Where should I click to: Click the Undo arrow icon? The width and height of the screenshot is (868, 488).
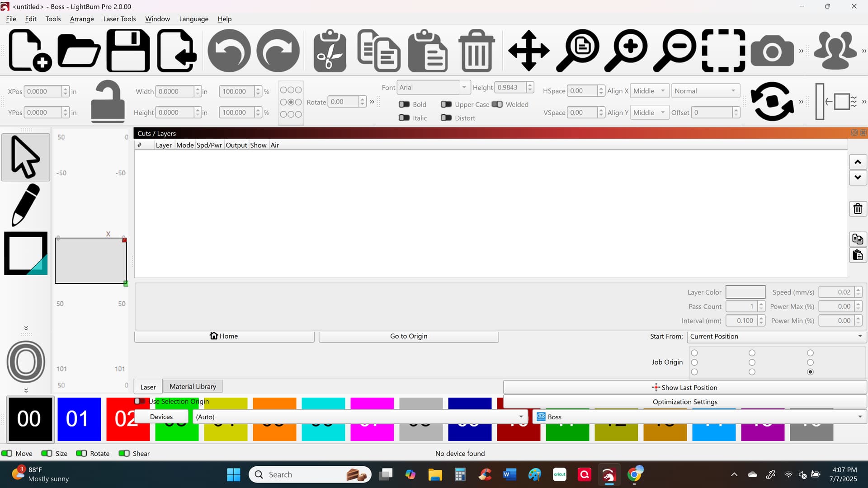point(229,51)
